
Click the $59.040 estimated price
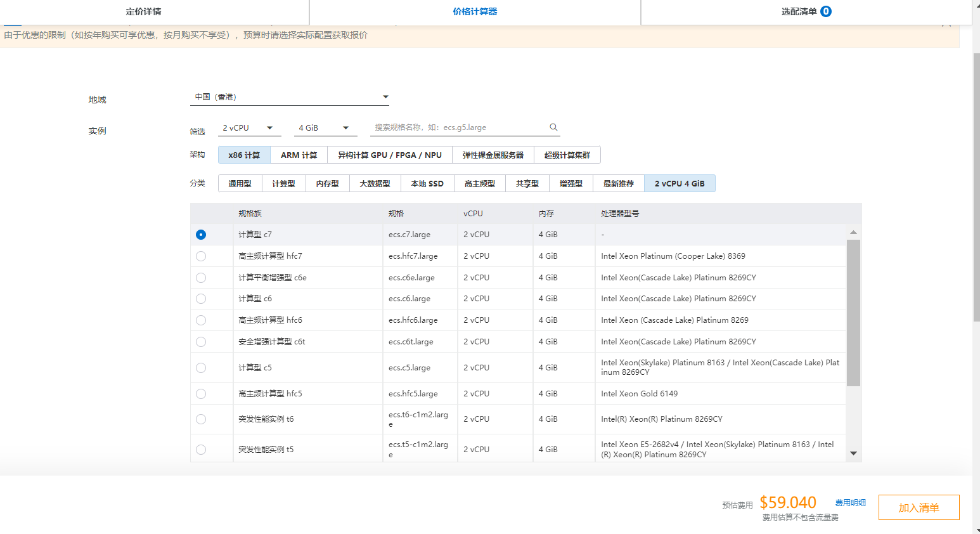pyautogui.click(x=788, y=502)
